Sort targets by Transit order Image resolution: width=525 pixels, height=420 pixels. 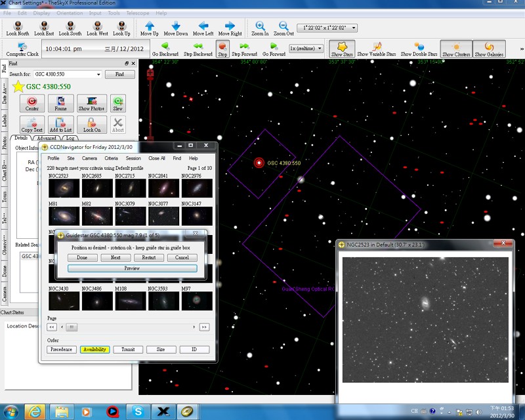pos(128,350)
